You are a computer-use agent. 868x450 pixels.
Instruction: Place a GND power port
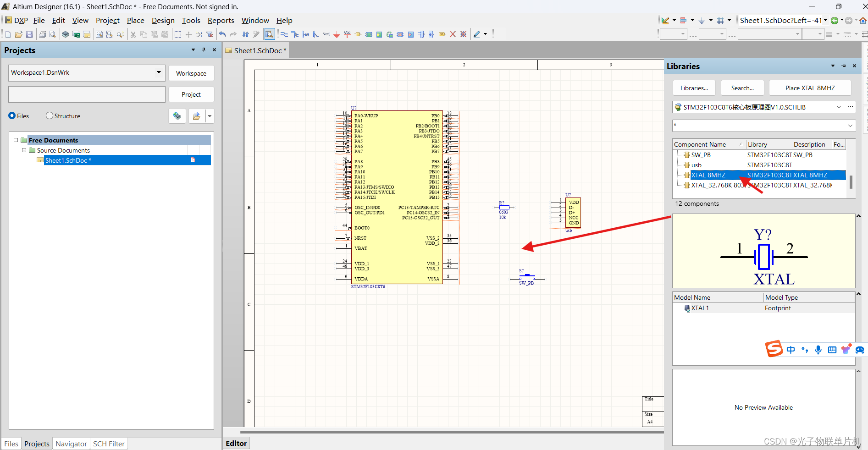pyautogui.click(x=337, y=34)
